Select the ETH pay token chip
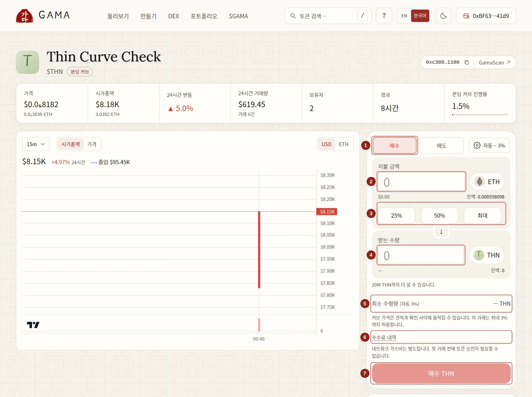This screenshot has width=532, height=397. [x=487, y=182]
